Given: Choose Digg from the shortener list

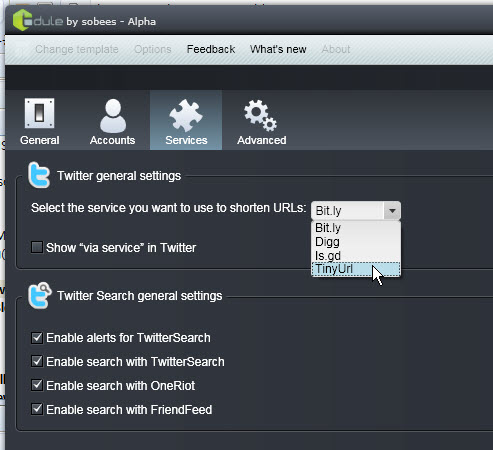Looking at the screenshot, I should 356,242.
